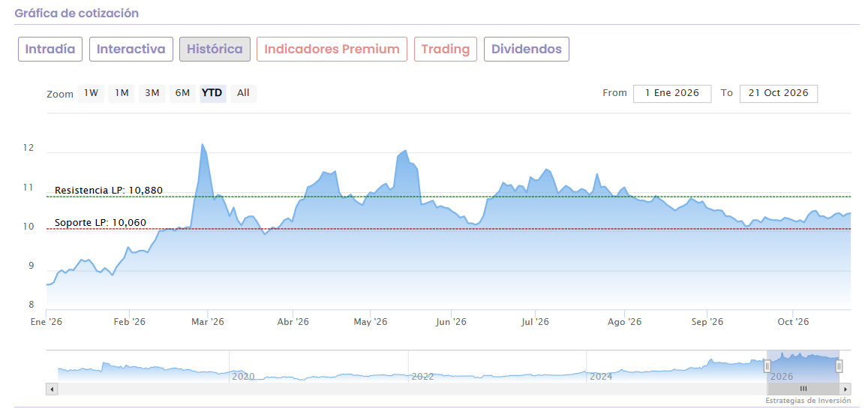The image size is (868, 415).
Task: Open Indicadores Premium tab
Action: (x=332, y=50)
